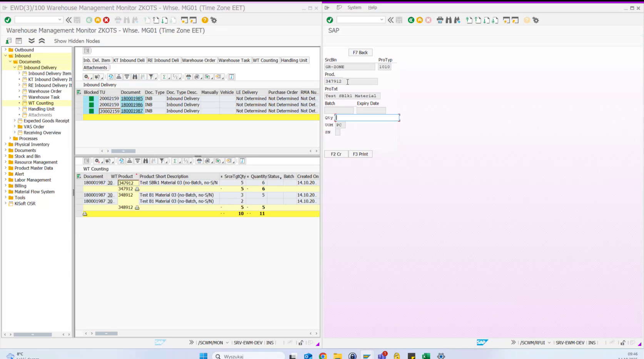Open the System menu in the right window
This screenshot has width=644, height=359.
pos(354,7)
